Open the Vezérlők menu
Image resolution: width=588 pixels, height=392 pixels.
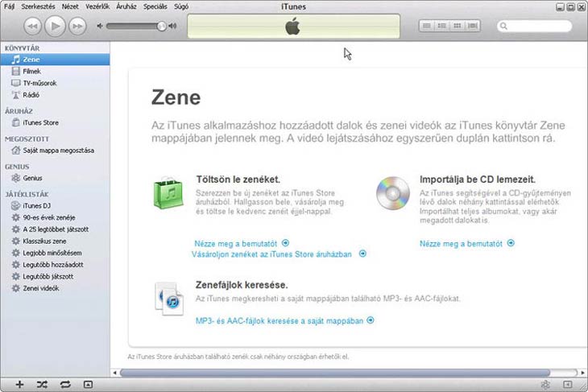97,6
